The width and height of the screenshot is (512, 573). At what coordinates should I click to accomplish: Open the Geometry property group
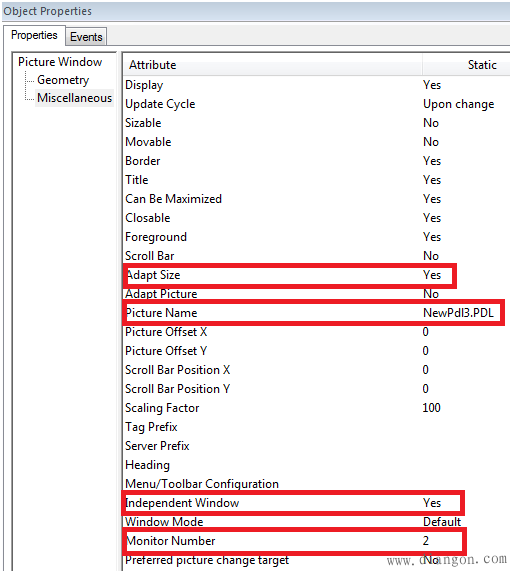(63, 80)
